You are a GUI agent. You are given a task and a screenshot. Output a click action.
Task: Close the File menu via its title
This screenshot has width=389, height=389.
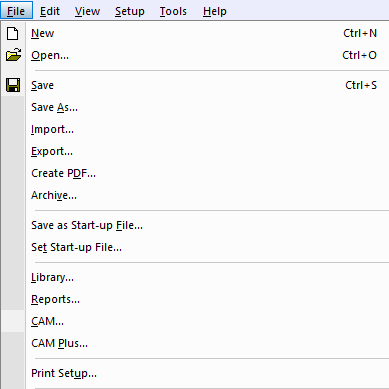click(16, 11)
